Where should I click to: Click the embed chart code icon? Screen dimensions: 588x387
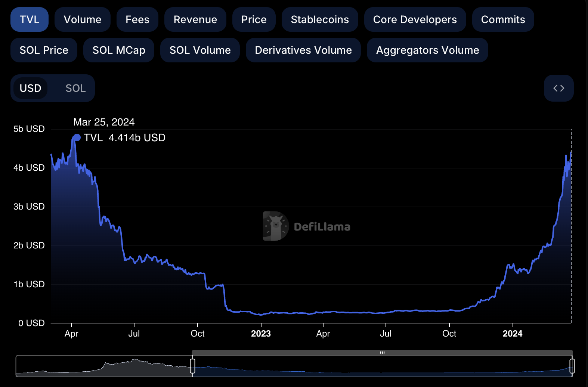(x=558, y=88)
